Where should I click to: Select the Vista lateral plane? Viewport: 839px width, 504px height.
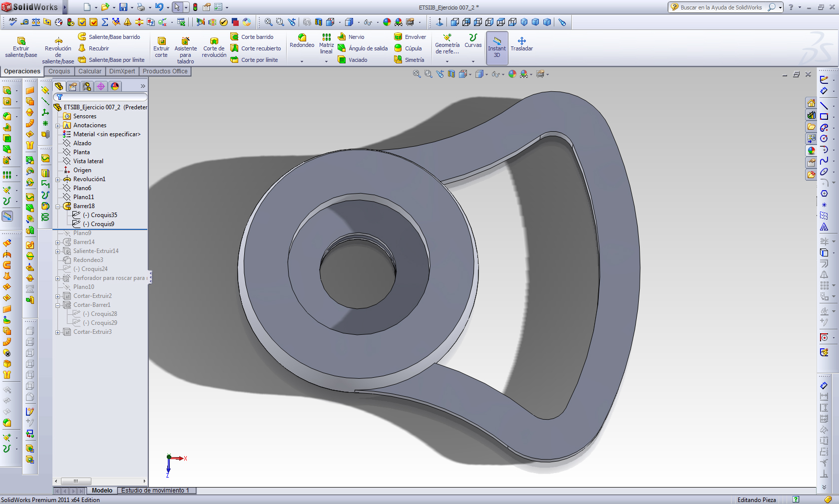coord(83,161)
